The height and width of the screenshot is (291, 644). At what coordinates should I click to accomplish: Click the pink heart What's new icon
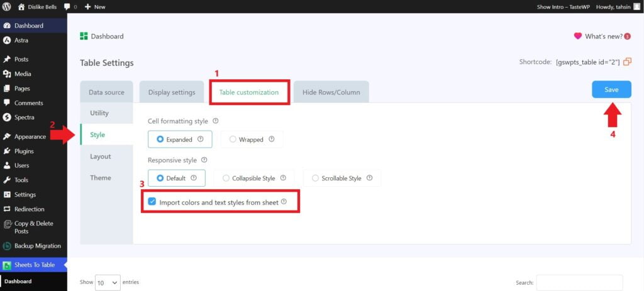pyautogui.click(x=577, y=36)
